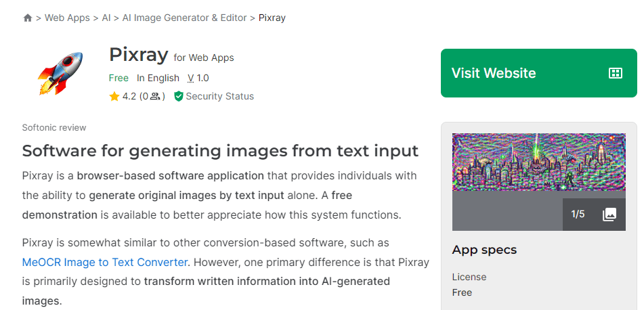This screenshot has height=310, width=644.
Task: Click the user count icon beside the rating
Action: click(x=155, y=97)
